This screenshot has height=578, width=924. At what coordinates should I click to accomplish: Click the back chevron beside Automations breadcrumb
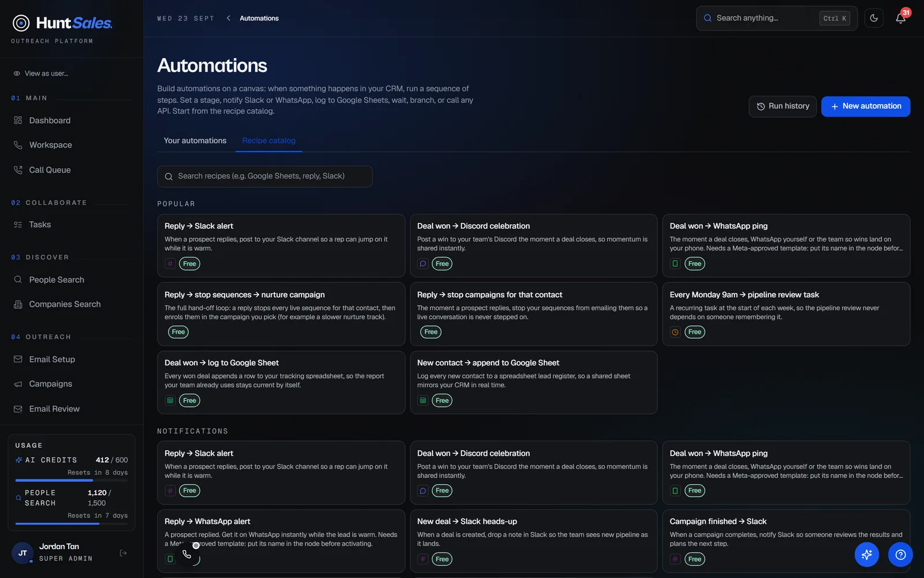point(229,18)
